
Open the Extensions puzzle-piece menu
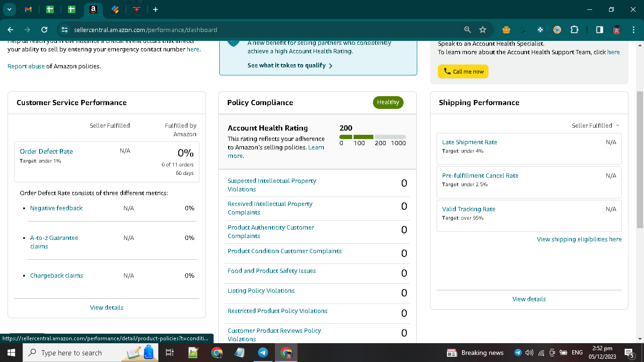pyautogui.click(x=574, y=30)
